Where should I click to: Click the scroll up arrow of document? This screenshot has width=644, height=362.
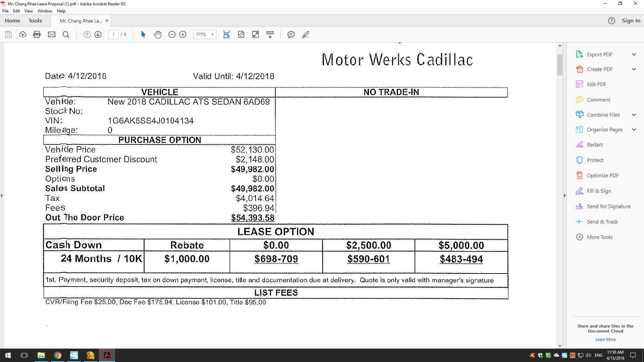(560, 46)
